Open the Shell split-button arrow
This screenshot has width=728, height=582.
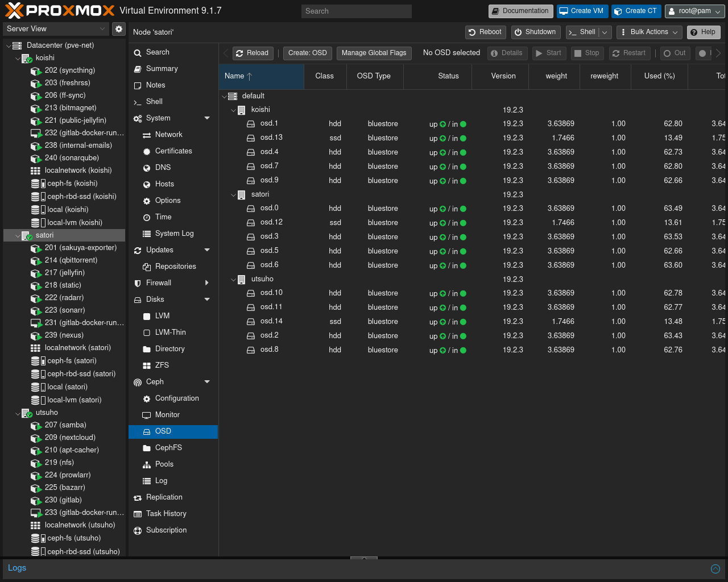tap(605, 32)
